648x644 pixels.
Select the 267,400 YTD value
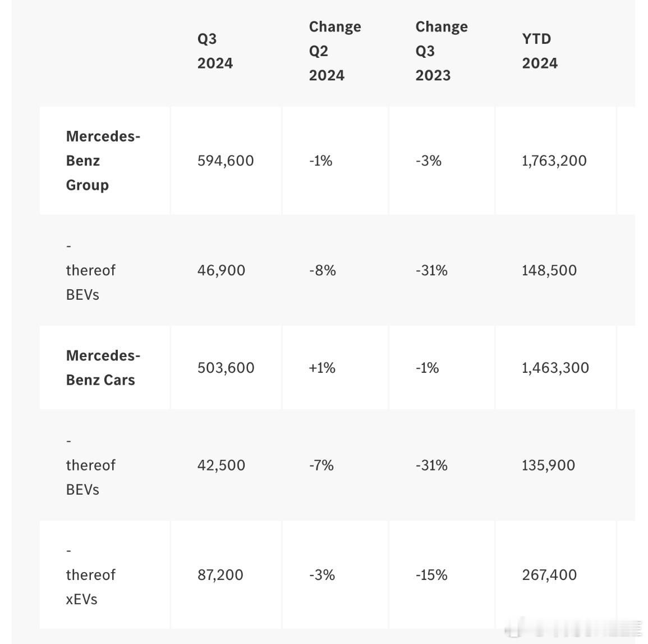point(549,575)
